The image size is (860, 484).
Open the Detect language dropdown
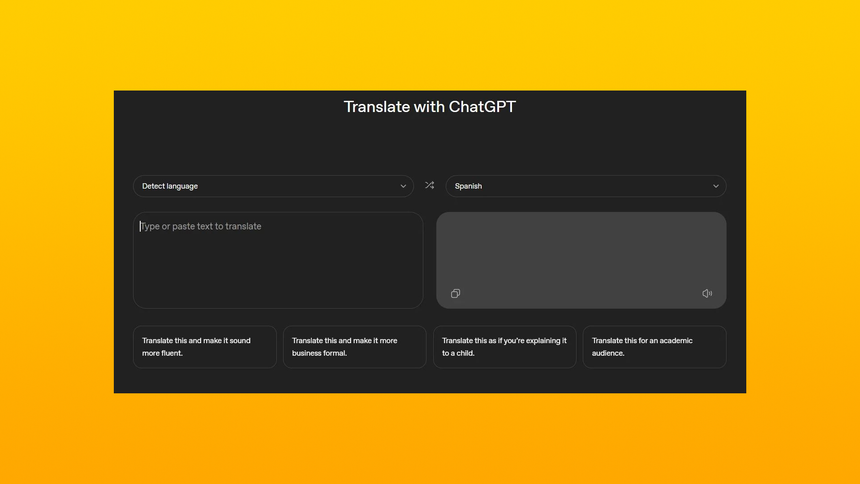pyautogui.click(x=273, y=186)
